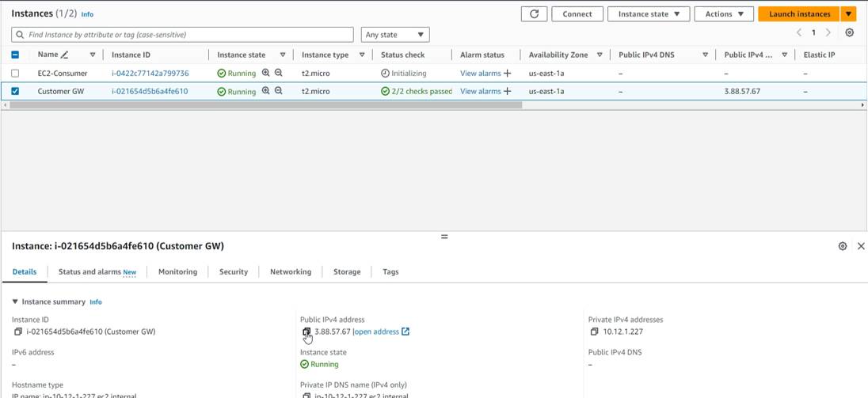Click the search magnifier icon
Screen dimensions: 868x398
(21, 34)
